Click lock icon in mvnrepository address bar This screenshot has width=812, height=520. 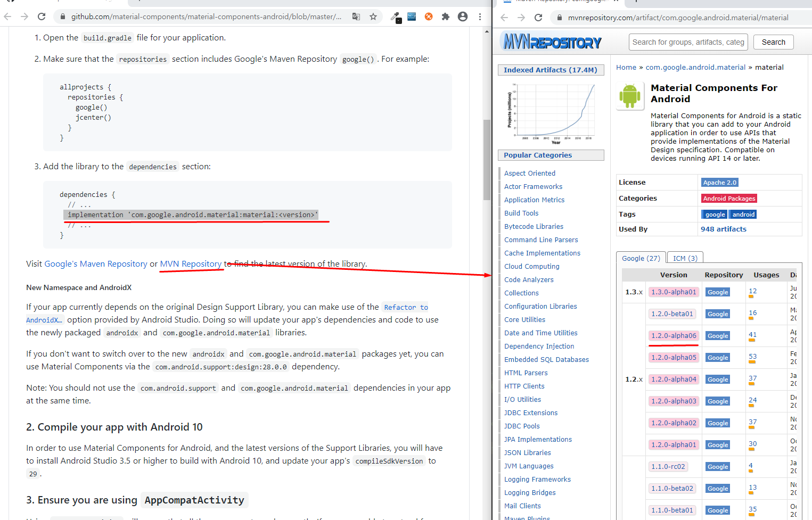click(560, 18)
